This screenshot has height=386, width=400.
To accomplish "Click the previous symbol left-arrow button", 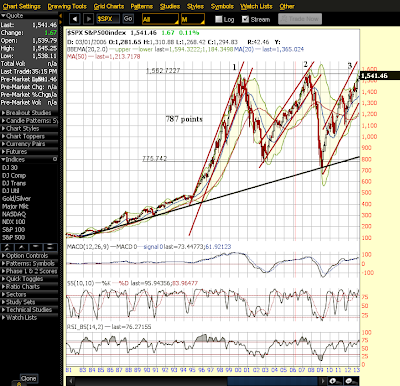I will point(75,19).
